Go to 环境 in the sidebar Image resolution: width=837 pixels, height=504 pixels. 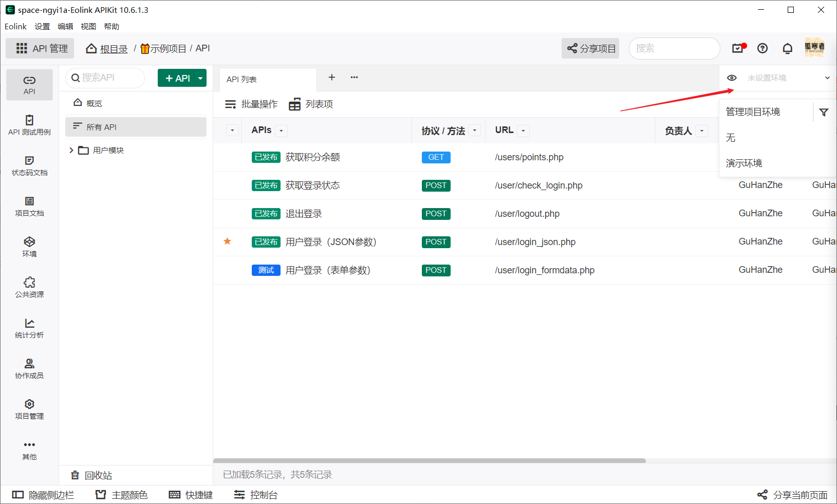pyautogui.click(x=29, y=247)
